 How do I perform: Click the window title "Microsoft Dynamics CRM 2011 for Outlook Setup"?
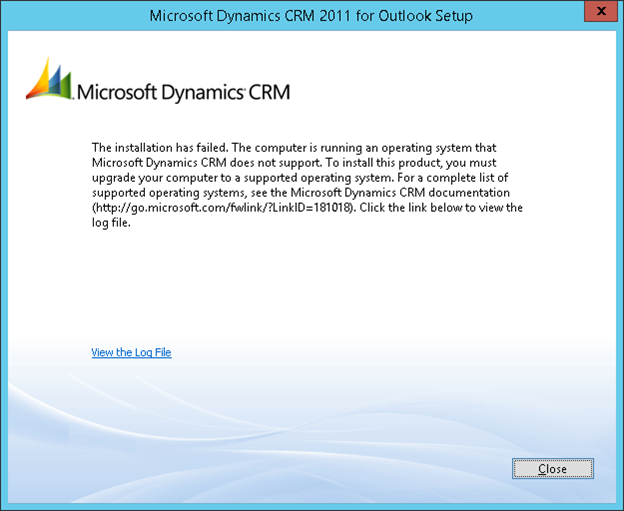(311, 16)
